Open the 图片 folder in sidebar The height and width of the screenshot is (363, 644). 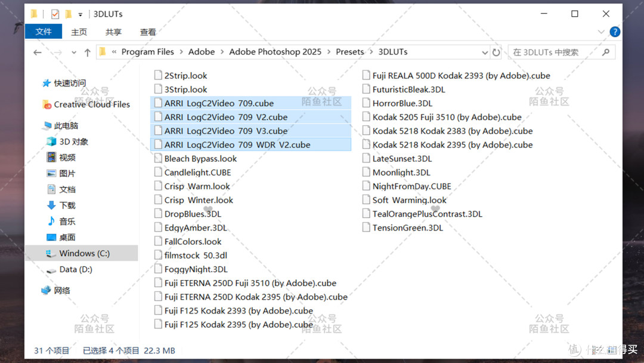pos(61,174)
